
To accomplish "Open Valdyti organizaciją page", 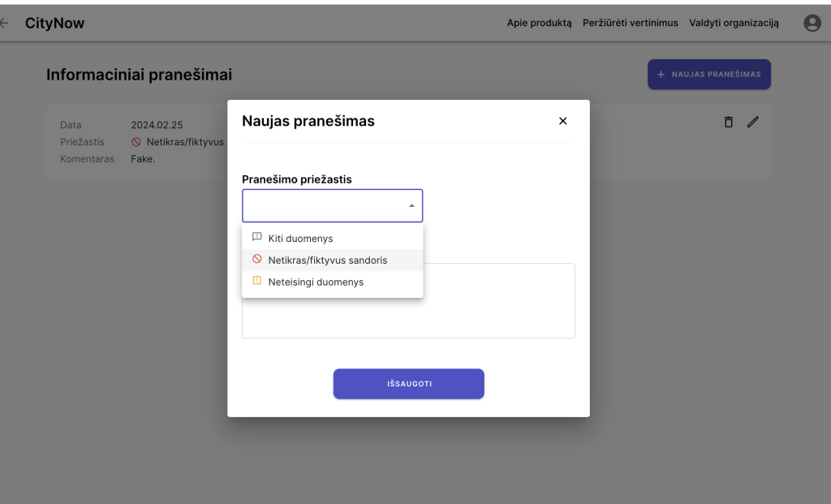I will coord(734,24).
